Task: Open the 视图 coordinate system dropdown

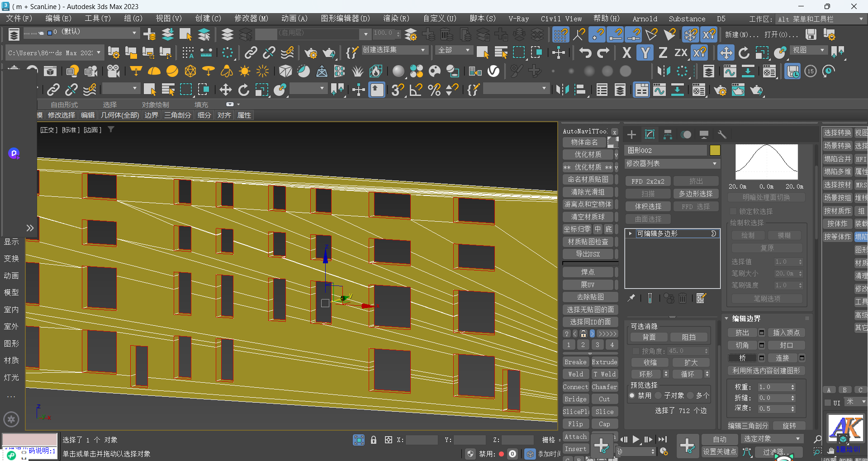Action: pos(809,50)
